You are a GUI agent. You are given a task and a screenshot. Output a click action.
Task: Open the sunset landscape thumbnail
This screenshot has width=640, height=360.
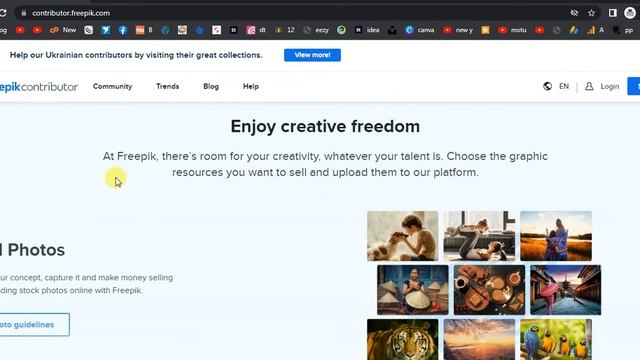coord(479,340)
